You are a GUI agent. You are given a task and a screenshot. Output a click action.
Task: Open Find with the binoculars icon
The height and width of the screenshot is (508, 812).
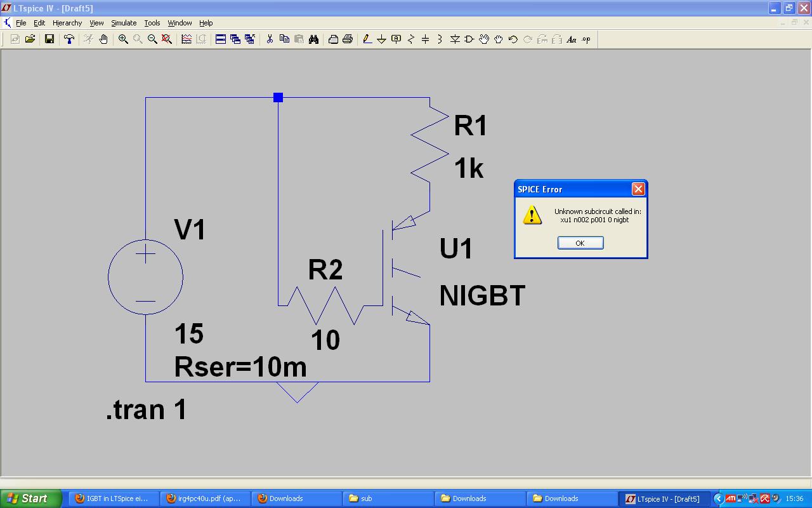(x=313, y=39)
